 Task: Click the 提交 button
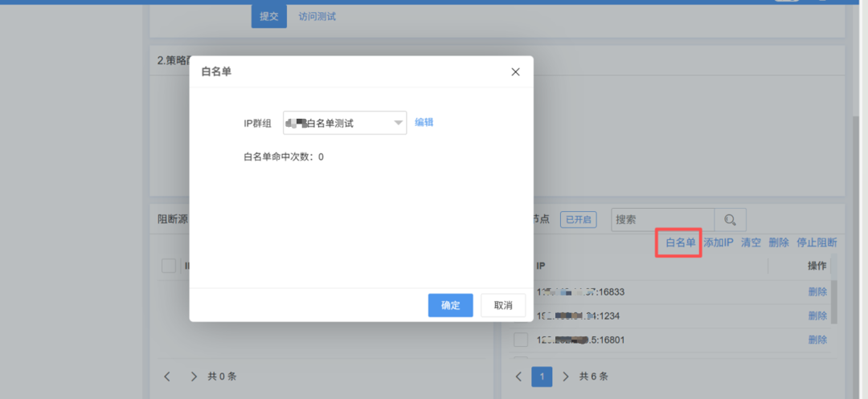[x=269, y=16]
